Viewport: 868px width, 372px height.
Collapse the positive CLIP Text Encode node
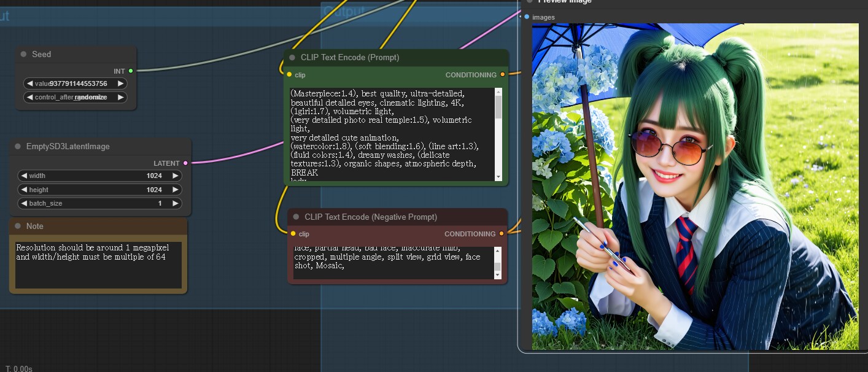(x=293, y=58)
